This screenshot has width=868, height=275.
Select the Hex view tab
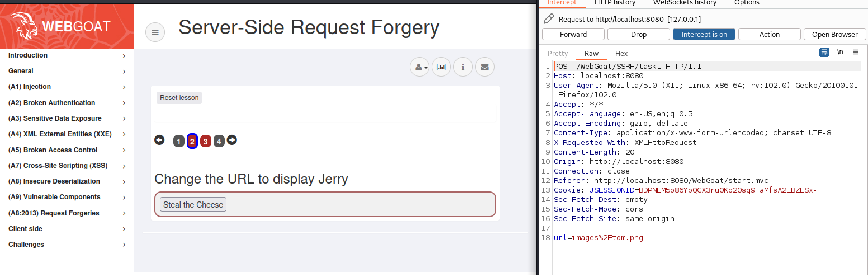tap(621, 53)
